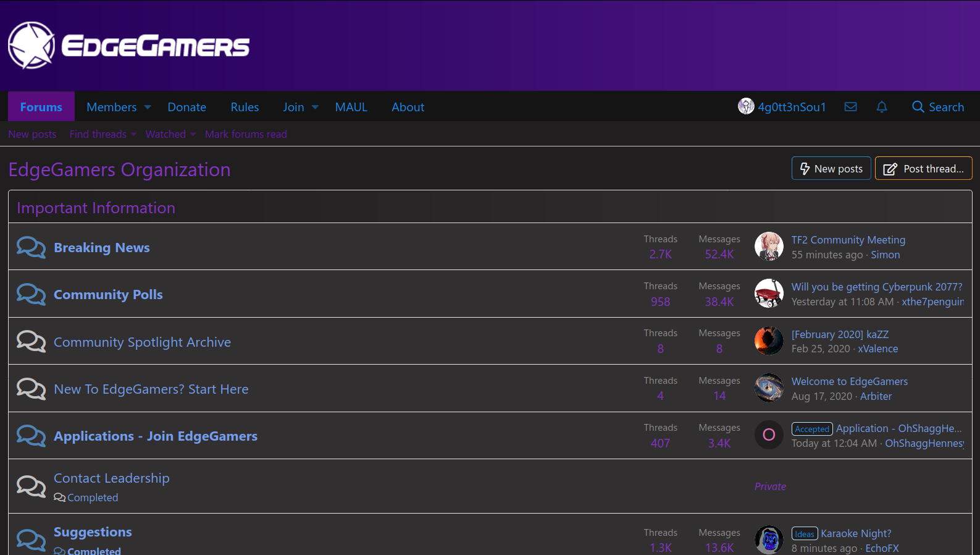Open EchoFX's avatar in Suggestions row
This screenshot has height=555, width=980.
[769, 540]
